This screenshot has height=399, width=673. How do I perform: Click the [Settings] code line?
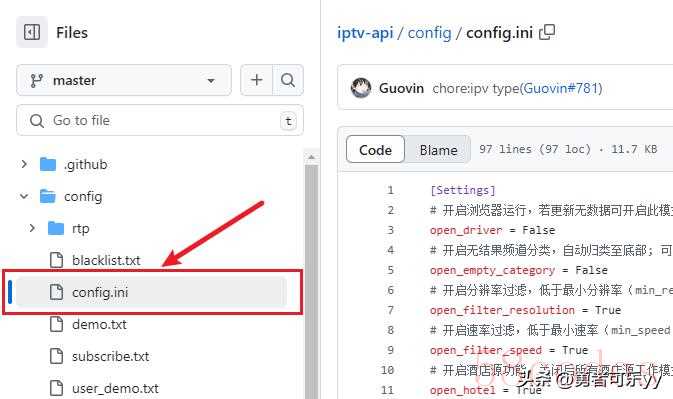[x=463, y=190]
